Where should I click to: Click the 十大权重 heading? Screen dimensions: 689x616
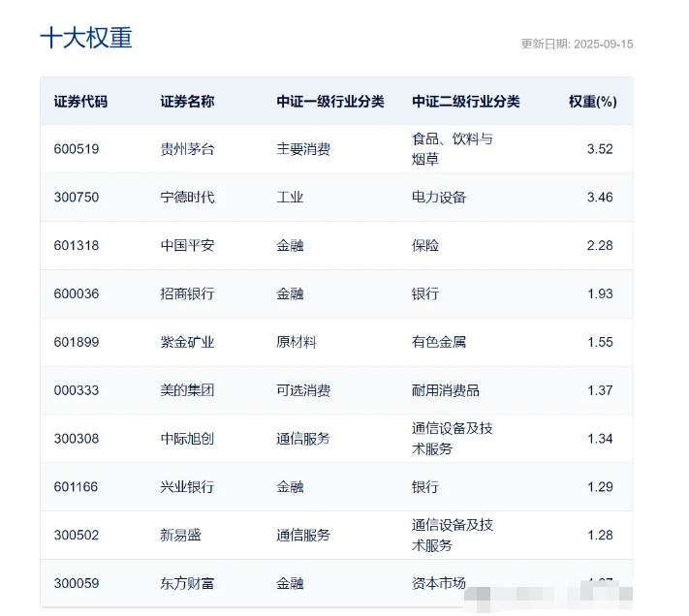(86, 38)
